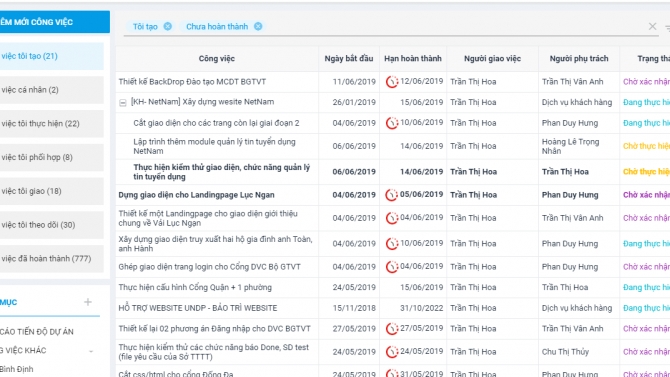Click overdue clock icon on 'Cắt giao diện' row
This screenshot has height=377, width=670.
[x=391, y=123]
